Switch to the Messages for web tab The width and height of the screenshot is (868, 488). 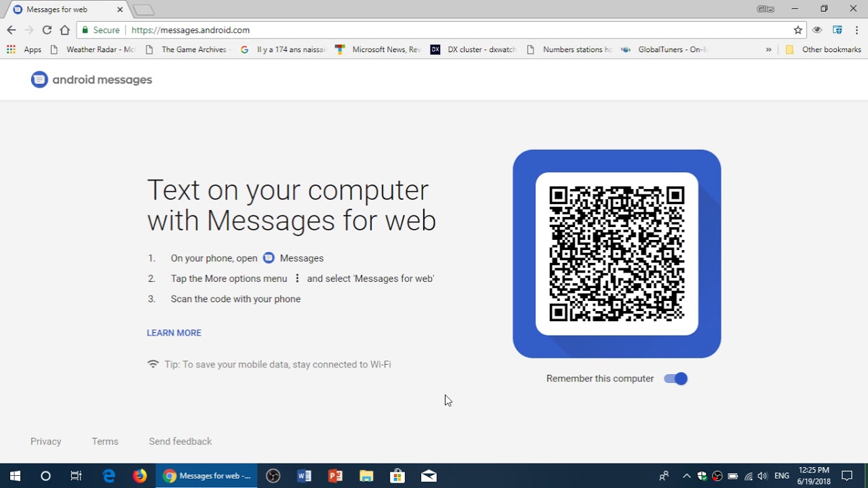click(x=66, y=9)
